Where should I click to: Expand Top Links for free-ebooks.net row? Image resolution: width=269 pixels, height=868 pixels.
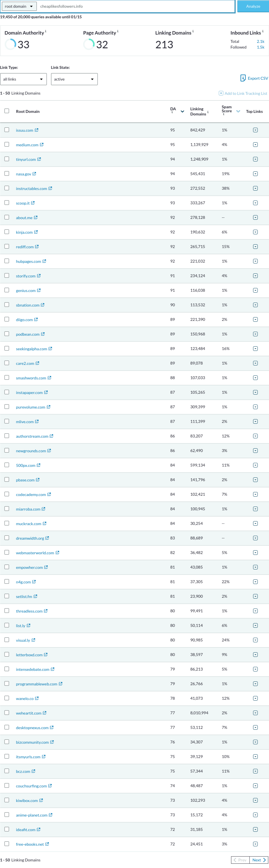[255, 844]
